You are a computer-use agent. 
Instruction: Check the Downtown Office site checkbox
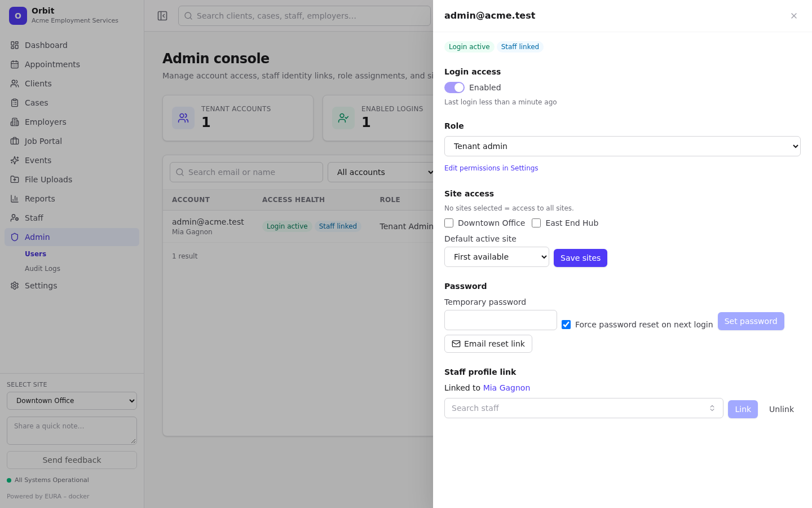[449, 223]
